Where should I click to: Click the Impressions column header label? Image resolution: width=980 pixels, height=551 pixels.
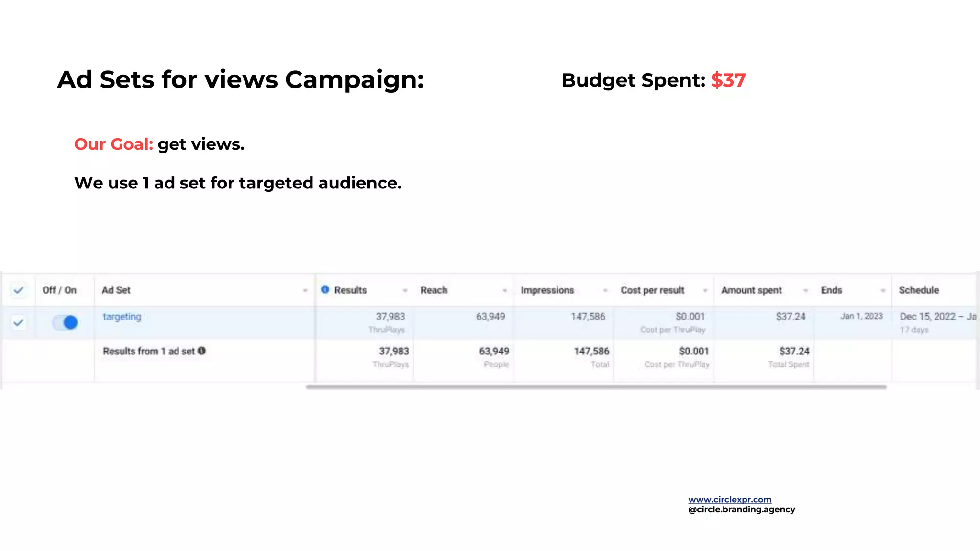pos(547,290)
